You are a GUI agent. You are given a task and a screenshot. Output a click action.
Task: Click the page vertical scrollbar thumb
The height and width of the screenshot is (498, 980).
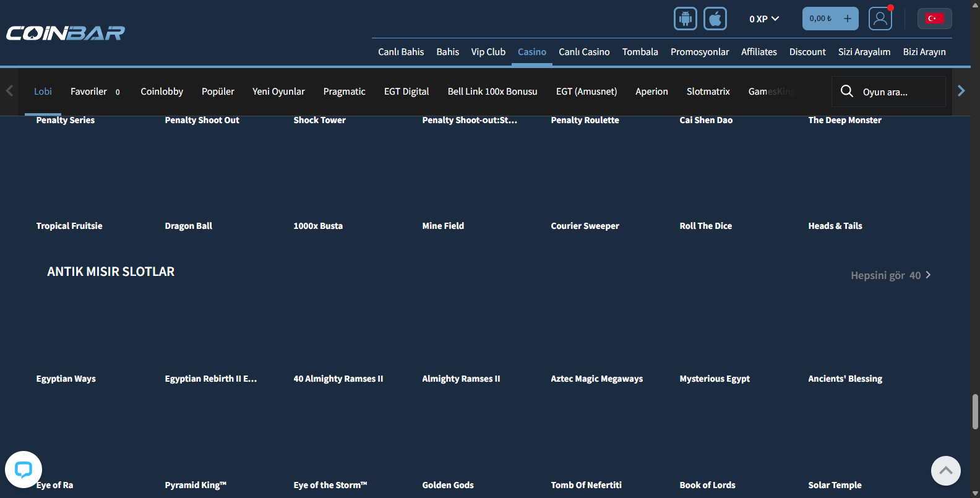tap(975, 411)
